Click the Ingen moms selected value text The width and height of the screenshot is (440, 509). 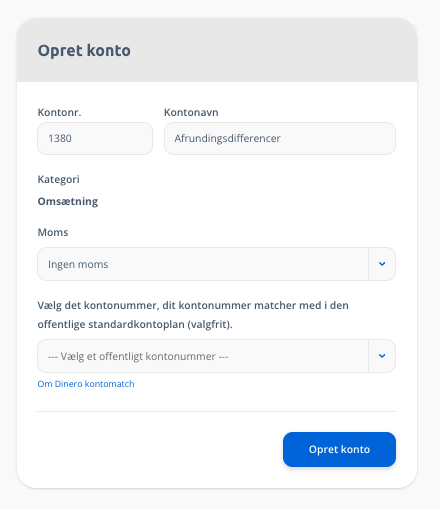click(78, 264)
